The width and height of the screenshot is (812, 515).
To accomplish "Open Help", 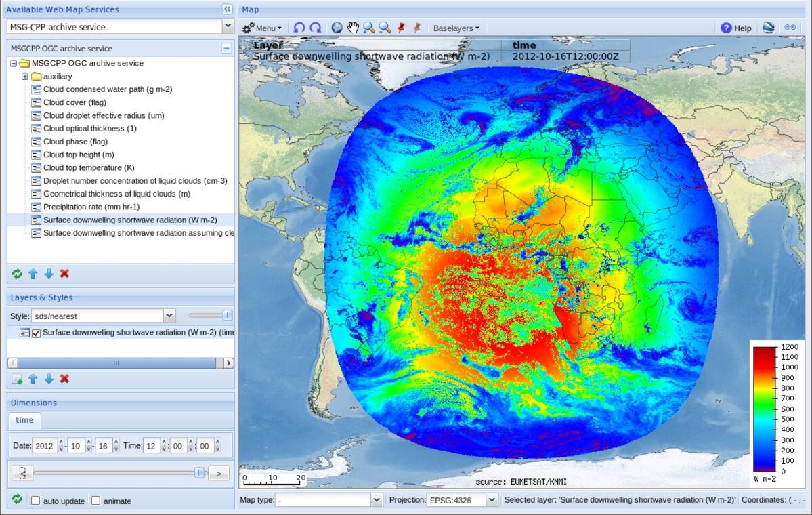I will 736,28.
